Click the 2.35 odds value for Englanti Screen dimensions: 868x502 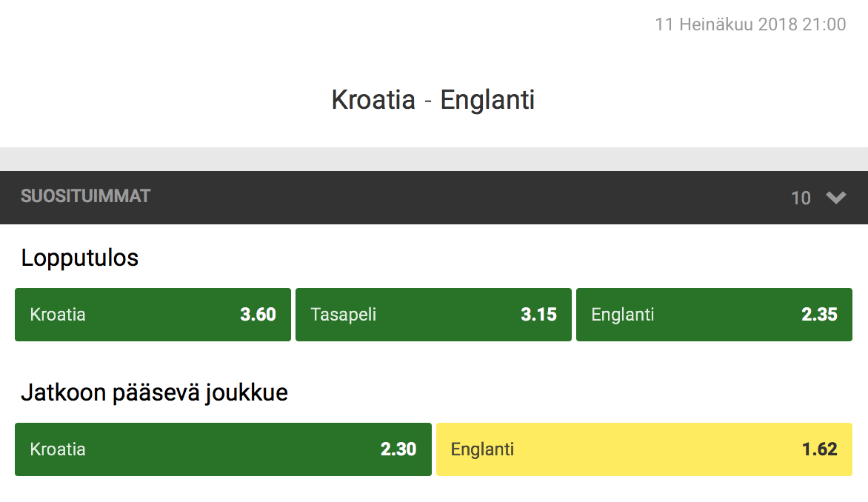click(819, 315)
